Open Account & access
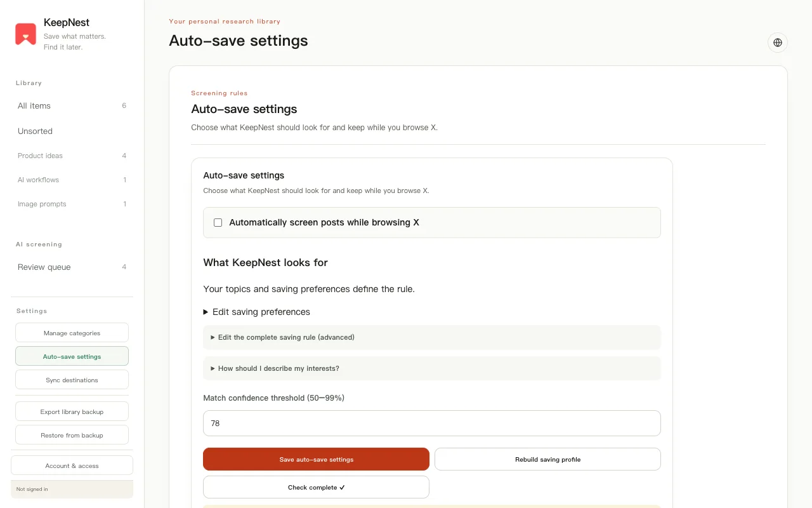This screenshot has height=508, width=812. (x=72, y=465)
